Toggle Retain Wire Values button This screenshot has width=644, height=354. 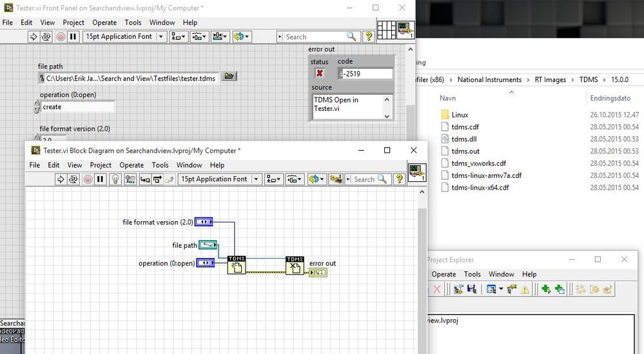[x=130, y=179]
